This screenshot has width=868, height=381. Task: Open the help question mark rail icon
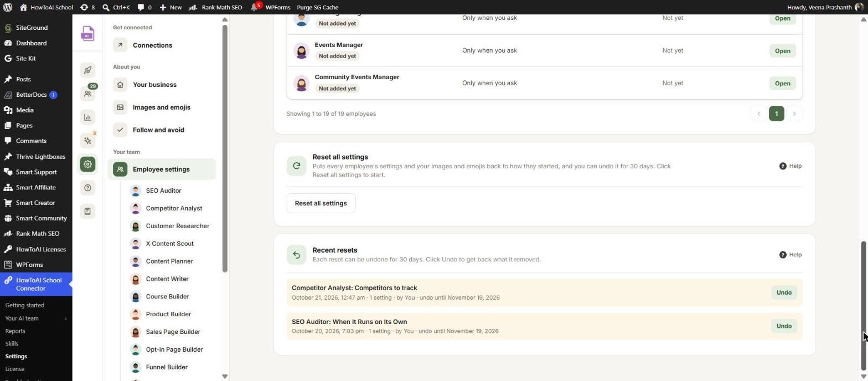coord(87,188)
